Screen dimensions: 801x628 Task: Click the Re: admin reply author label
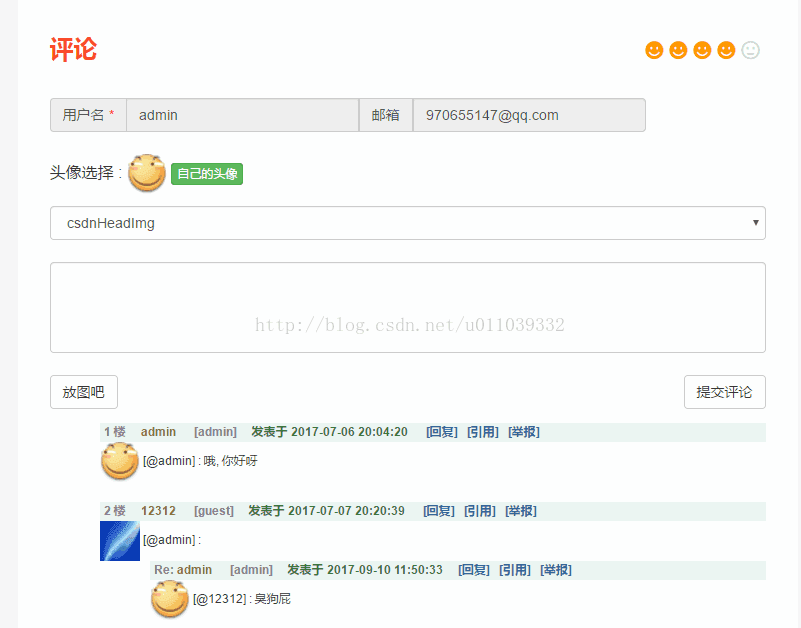[x=183, y=570]
